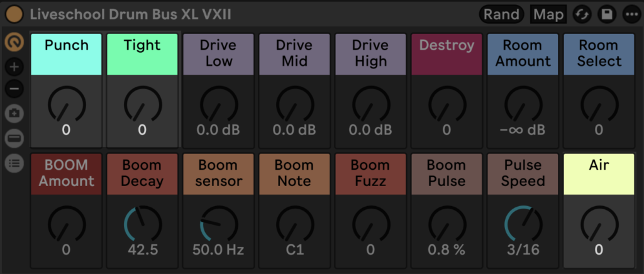Viewport: 644px width, 274px height.
Task: Click the Liveschool Drum Bus XL VXII title
Action: [131, 14]
